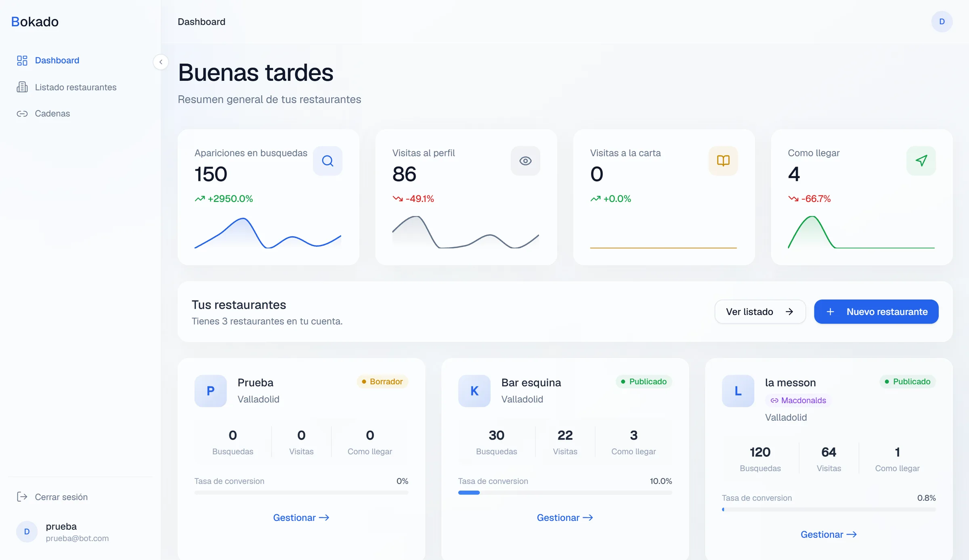Click the D avatar beside prueba@bot.com
The image size is (969, 560).
tap(27, 532)
